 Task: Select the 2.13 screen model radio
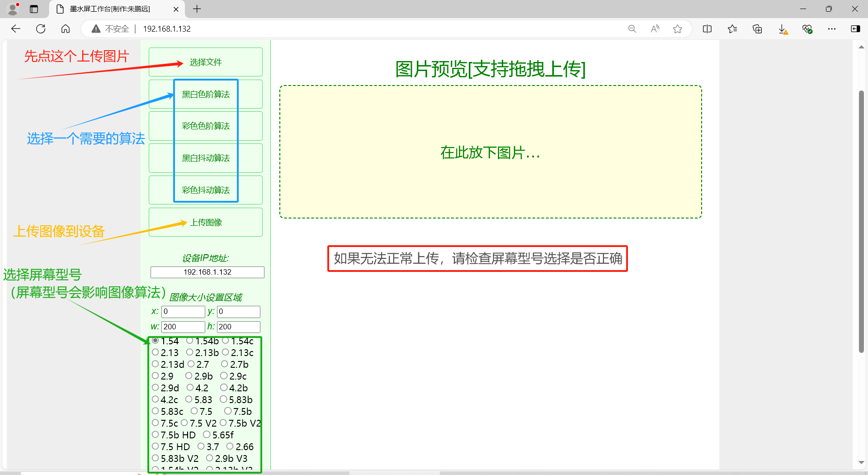click(x=156, y=352)
